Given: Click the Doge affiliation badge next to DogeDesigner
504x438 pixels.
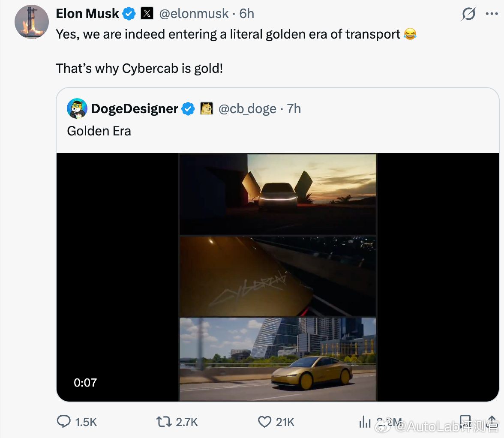Looking at the screenshot, I should 207,108.
